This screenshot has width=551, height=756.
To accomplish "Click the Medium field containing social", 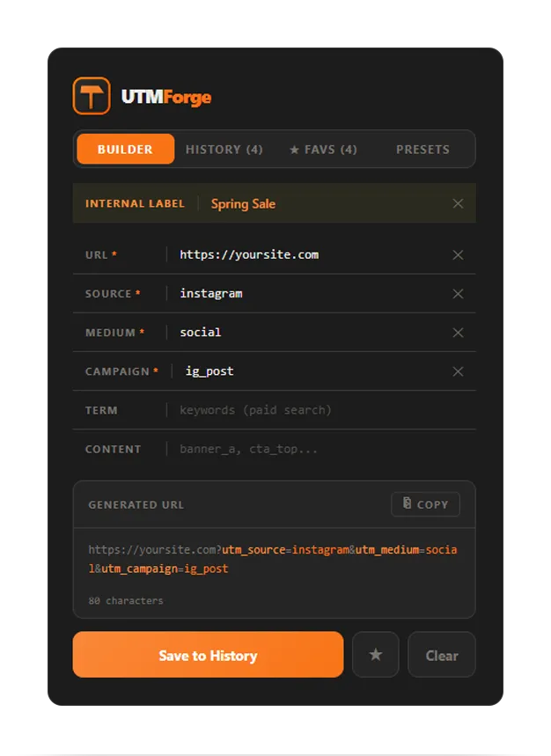I will [x=311, y=333].
